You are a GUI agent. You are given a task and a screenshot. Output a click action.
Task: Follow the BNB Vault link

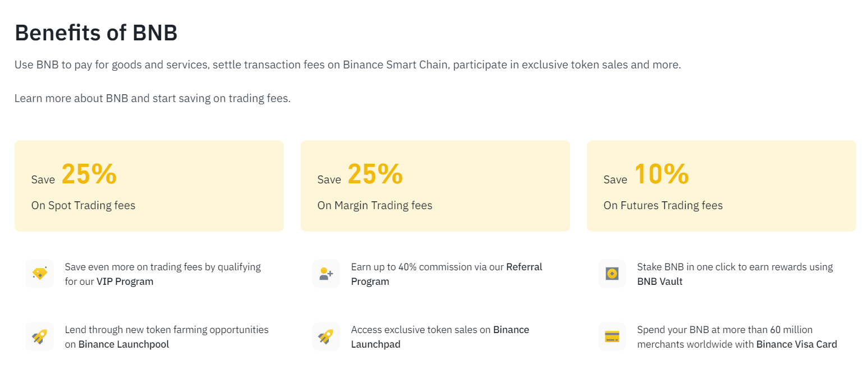click(660, 281)
